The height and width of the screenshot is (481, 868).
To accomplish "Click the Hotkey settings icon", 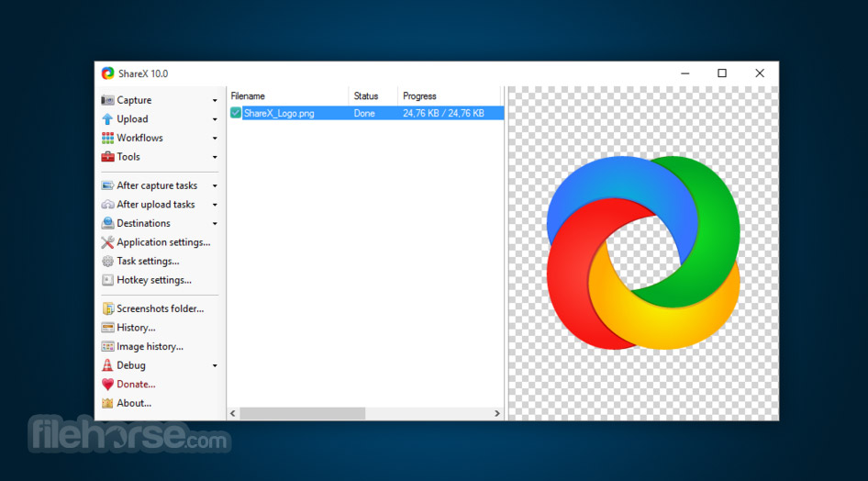I will [107, 280].
